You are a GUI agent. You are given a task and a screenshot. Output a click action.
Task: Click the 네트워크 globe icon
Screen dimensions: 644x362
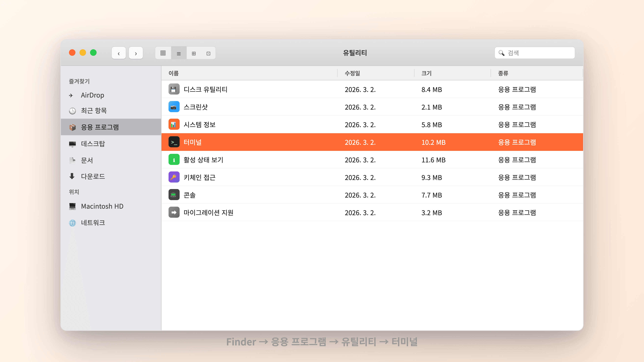(x=72, y=223)
